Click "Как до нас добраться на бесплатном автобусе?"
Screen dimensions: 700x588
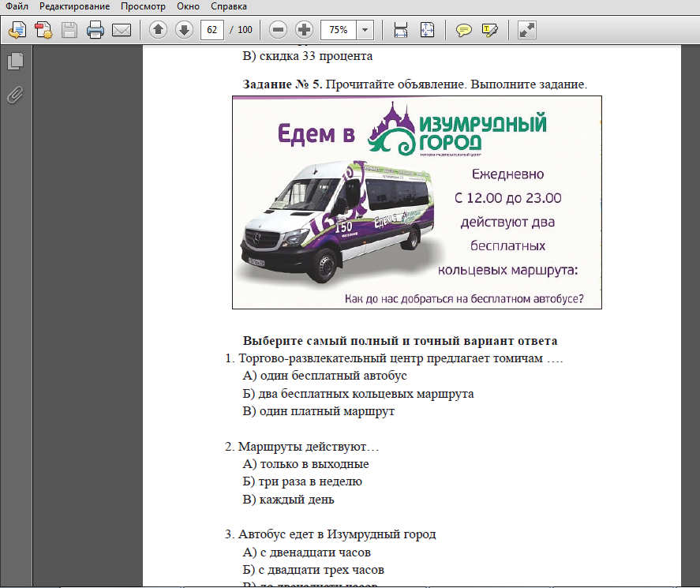[x=464, y=298]
